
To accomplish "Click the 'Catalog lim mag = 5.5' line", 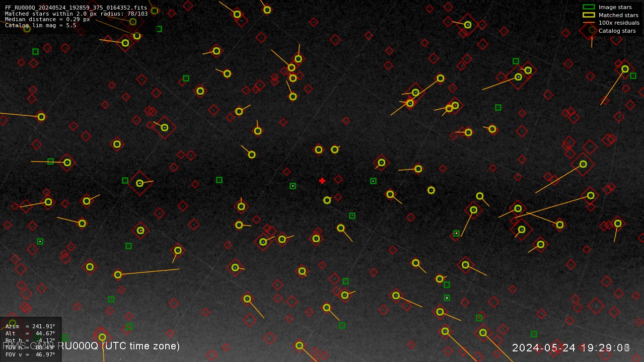I will 41,25.
